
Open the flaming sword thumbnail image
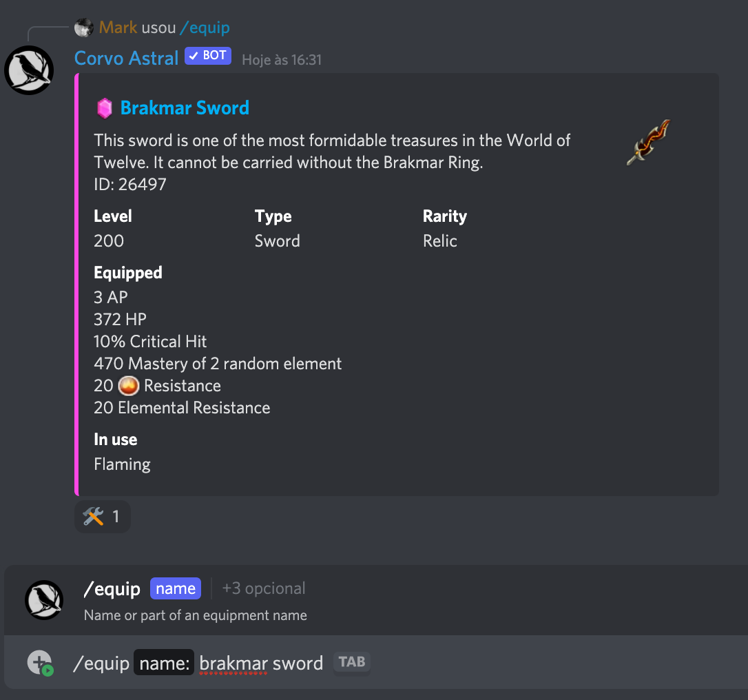648,143
